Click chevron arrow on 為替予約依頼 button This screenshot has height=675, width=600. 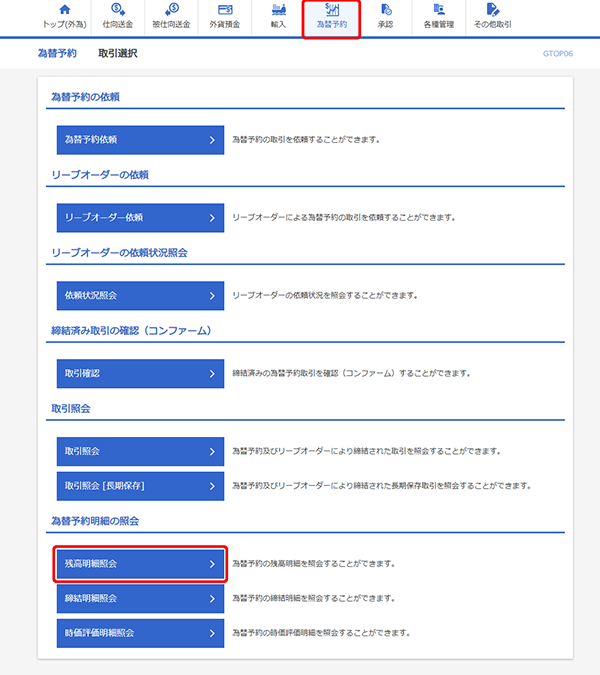click(212, 140)
